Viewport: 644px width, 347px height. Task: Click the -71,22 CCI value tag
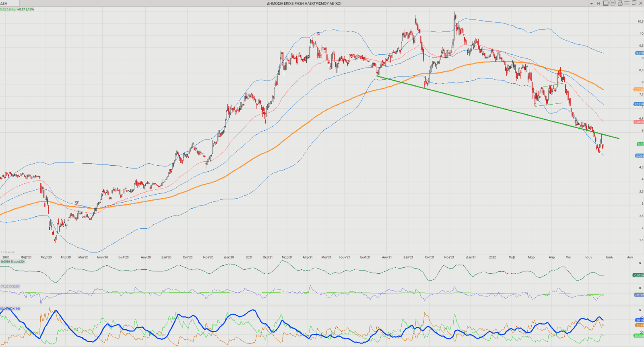pos(639,295)
